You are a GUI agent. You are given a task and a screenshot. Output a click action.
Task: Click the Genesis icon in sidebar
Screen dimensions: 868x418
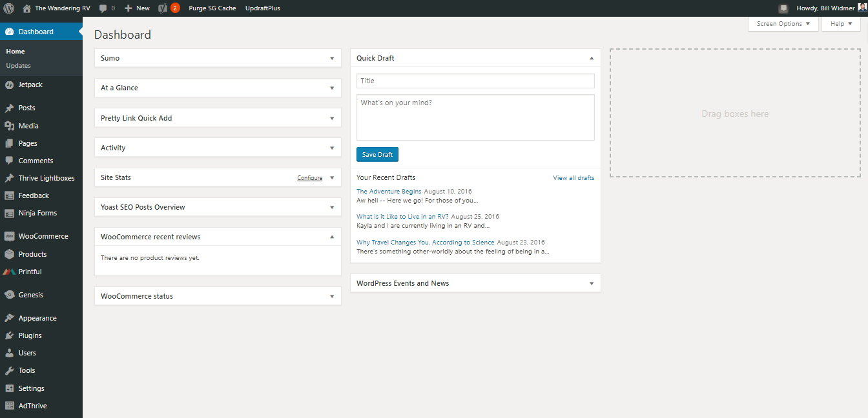point(9,295)
